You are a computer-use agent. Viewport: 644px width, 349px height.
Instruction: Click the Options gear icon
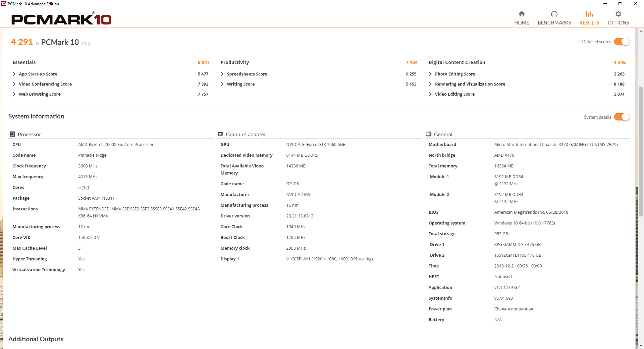(619, 14)
